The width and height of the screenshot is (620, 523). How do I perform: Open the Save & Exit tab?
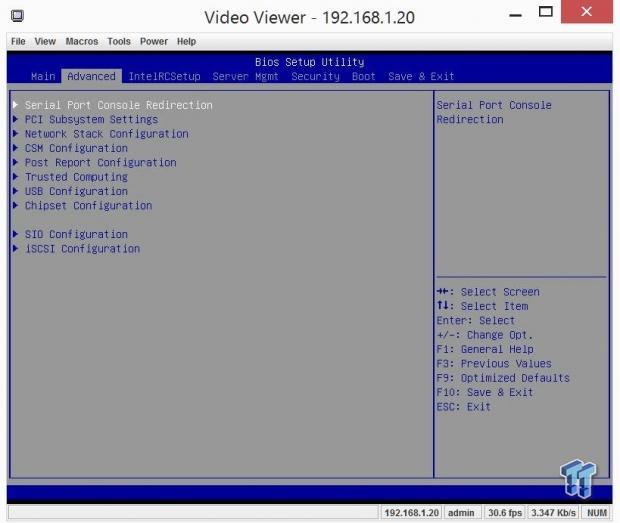click(421, 76)
